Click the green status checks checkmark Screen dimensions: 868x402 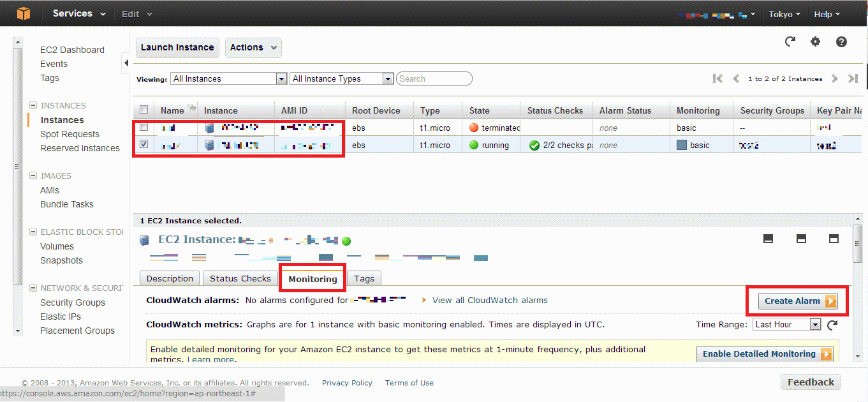pyautogui.click(x=534, y=145)
